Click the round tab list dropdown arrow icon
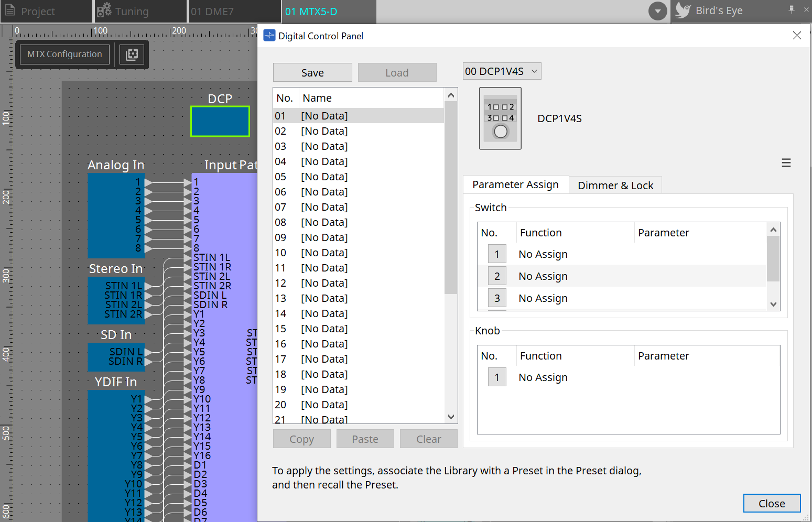 [657, 11]
